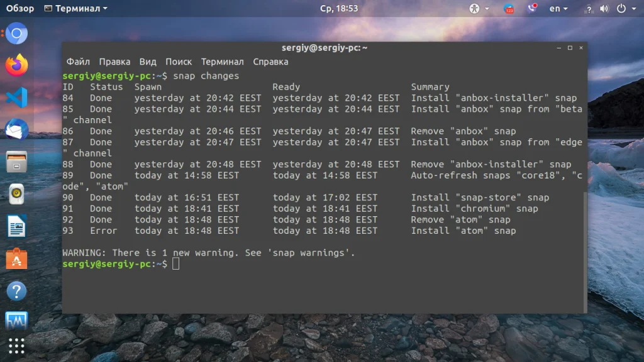Viewport: 644px width, 362px height.
Task: Click the 'Status' column header
Action: point(106,87)
